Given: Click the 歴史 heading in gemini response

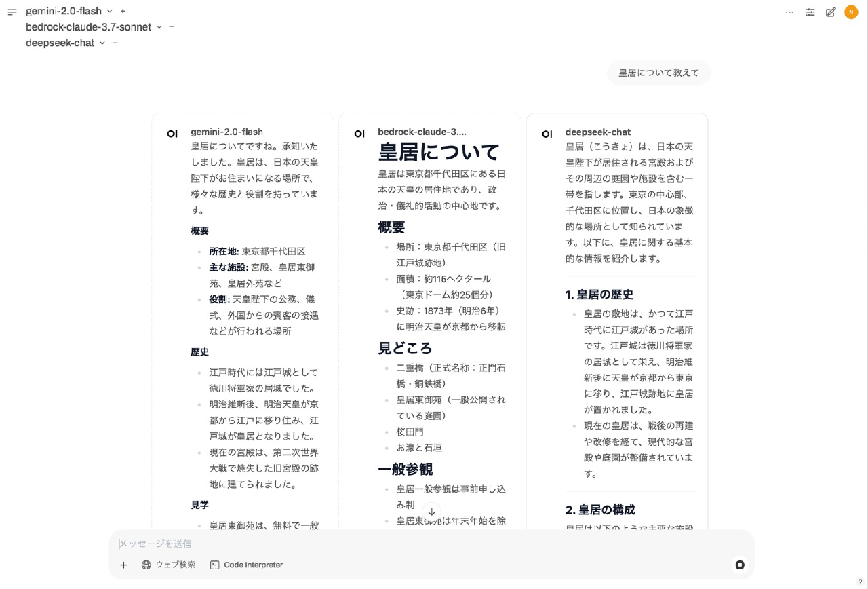Looking at the screenshot, I should point(199,352).
